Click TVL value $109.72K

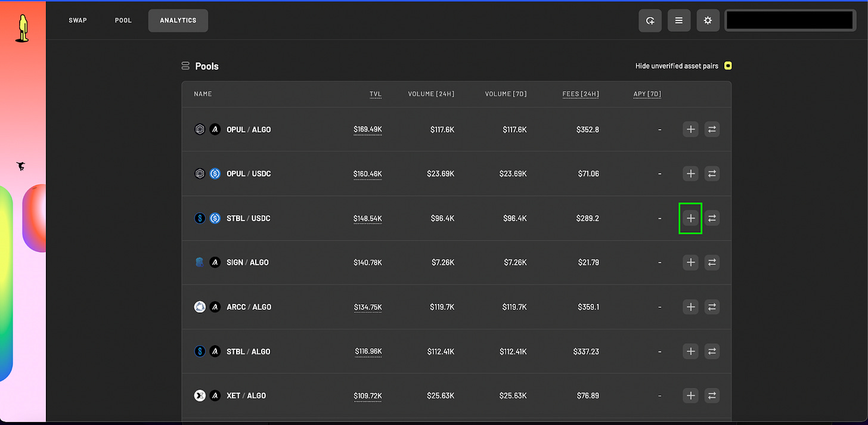click(x=367, y=395)
